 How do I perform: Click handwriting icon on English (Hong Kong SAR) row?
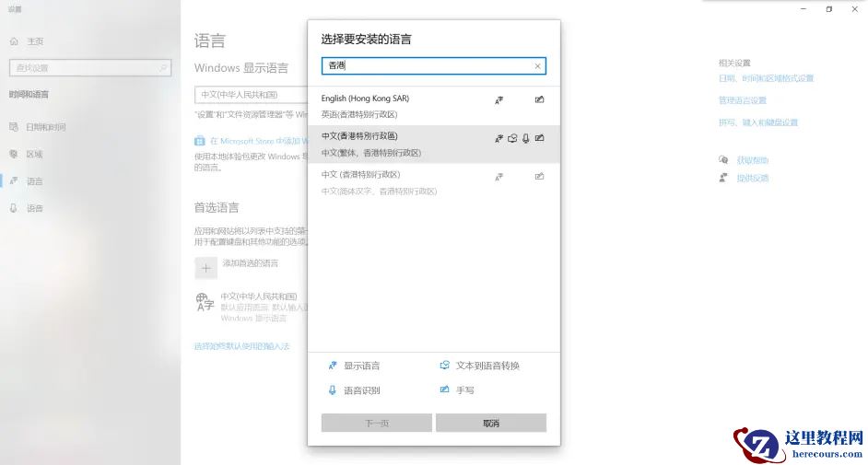539,99
